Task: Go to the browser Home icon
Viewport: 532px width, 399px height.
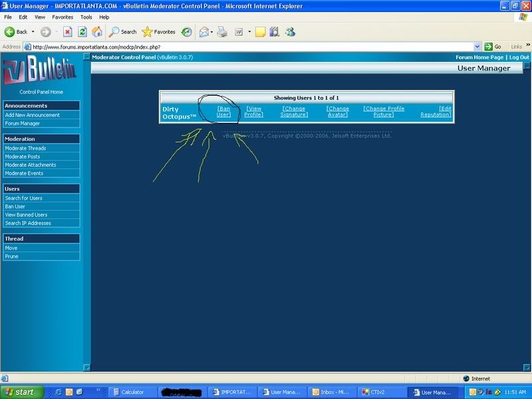Action: (97, 31)
